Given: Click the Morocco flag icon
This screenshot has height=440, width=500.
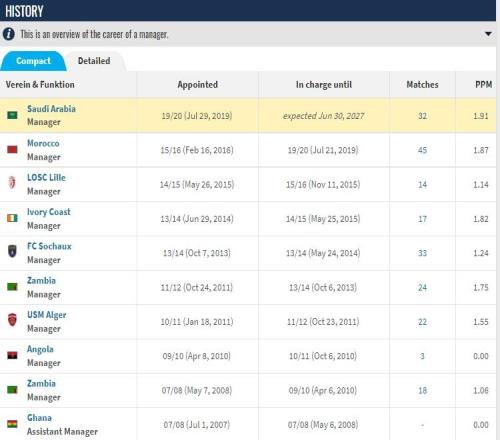Looking at the screenshot, I should pos(12,149).
